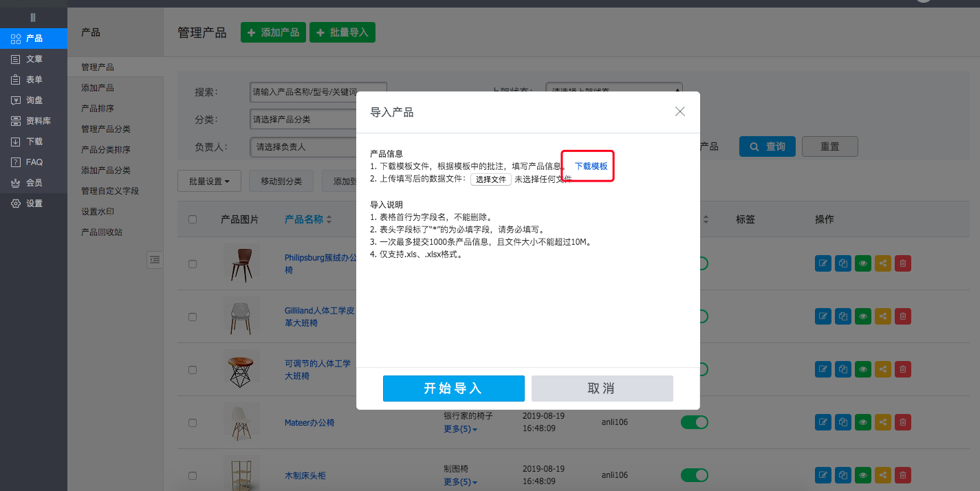Toggle the select-all checkbox in table header

coord(193,219)
